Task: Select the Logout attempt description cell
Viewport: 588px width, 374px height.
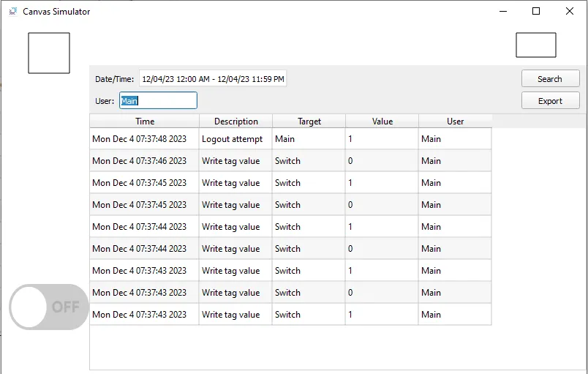Action: pyautogui.click(x=232, y=139)
